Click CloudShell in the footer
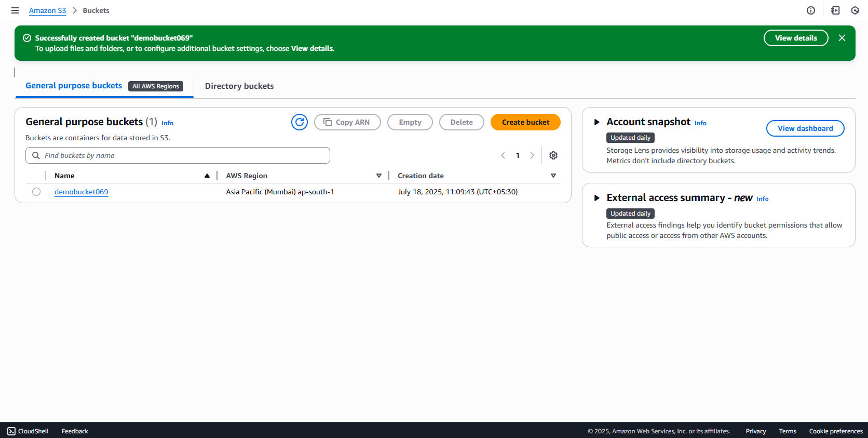The height and width of the screenshot is (438, 868). 28,431
